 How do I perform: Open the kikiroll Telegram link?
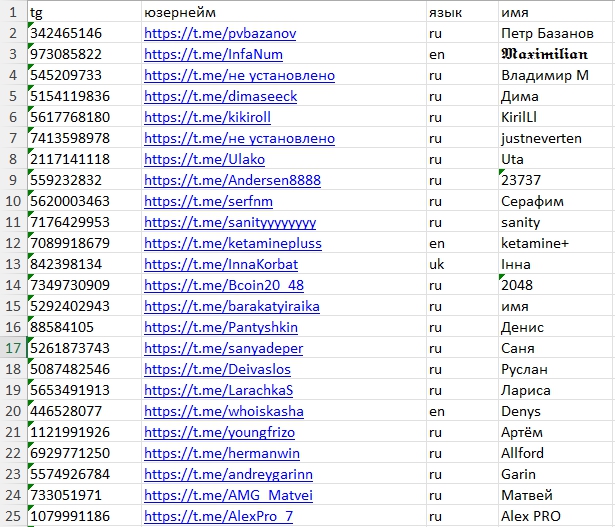(207, 117)
